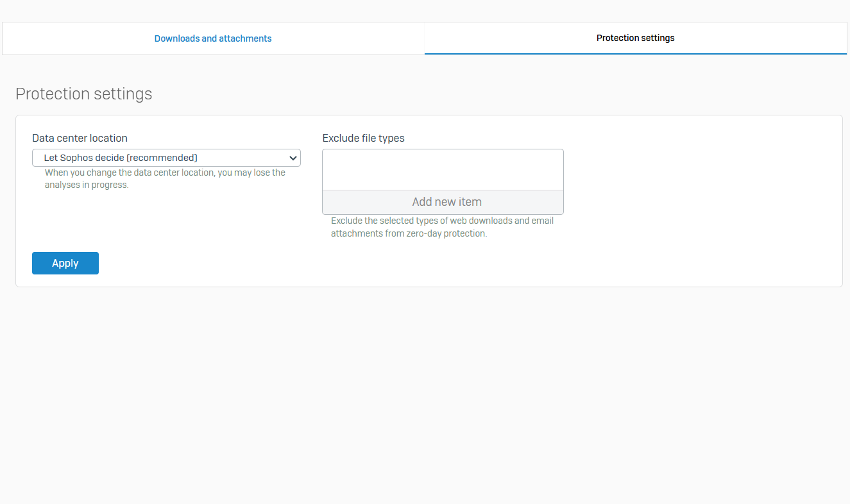The image size is (850, 504).
Task: Click the blue underline beneath the Protection settings tab
Action: [635, 54]
